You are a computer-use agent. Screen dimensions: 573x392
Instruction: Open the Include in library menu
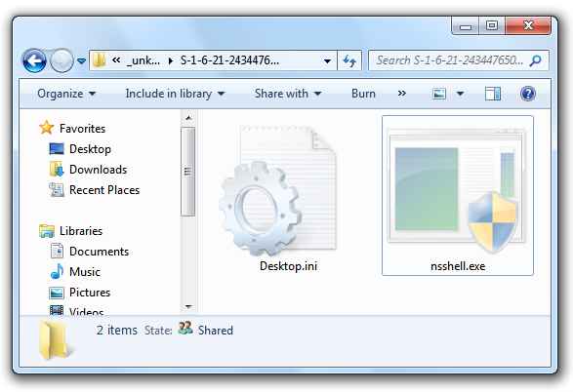[x=175, y=94]
